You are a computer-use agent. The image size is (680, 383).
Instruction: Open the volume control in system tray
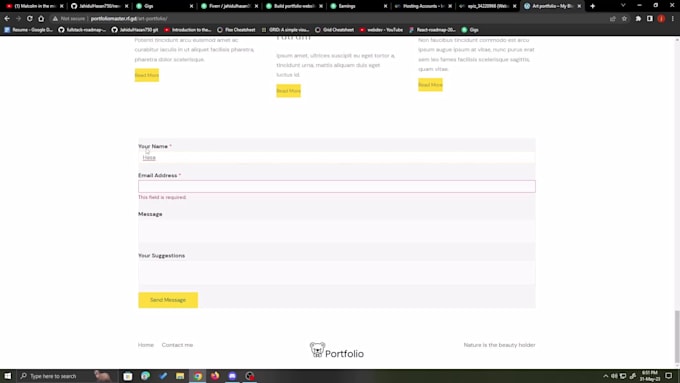614,376
